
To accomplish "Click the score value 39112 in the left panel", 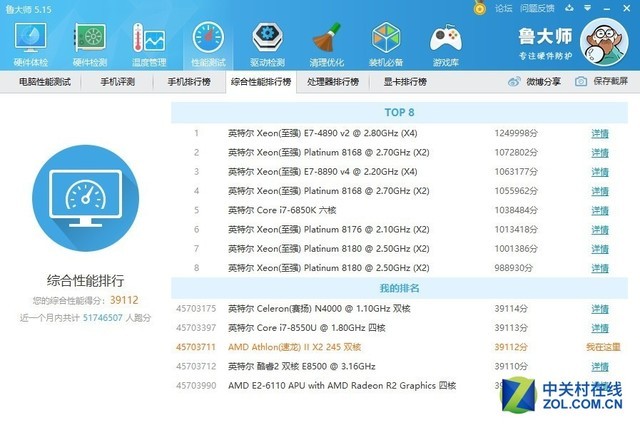I will pos(124,300).
